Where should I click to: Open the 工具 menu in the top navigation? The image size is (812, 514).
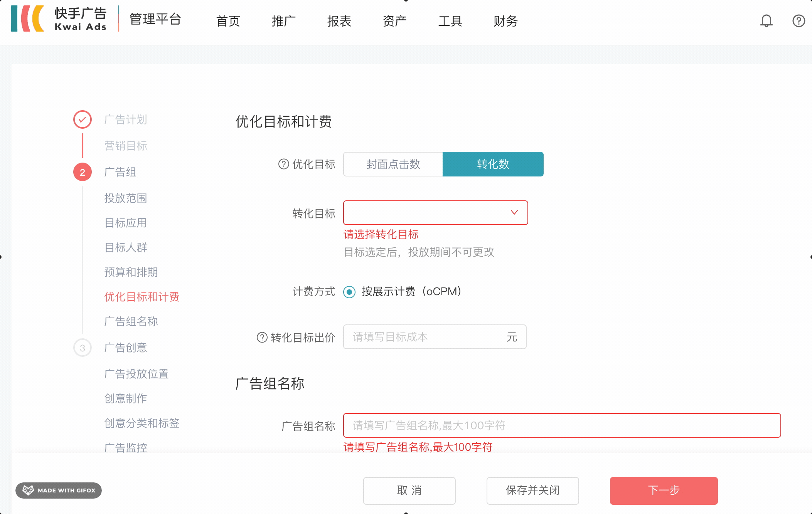(450, 22)
